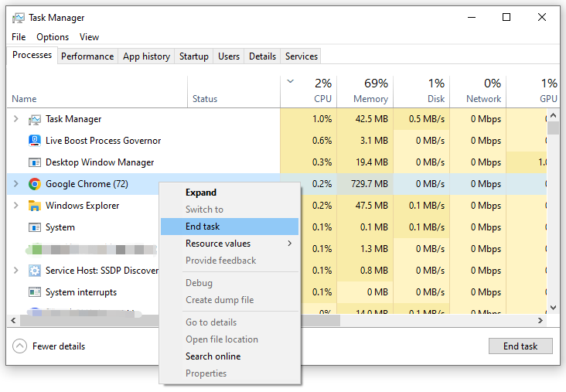566x392 pixels.
Task: Click the Service Host gear icon
Action: (34, 271)
